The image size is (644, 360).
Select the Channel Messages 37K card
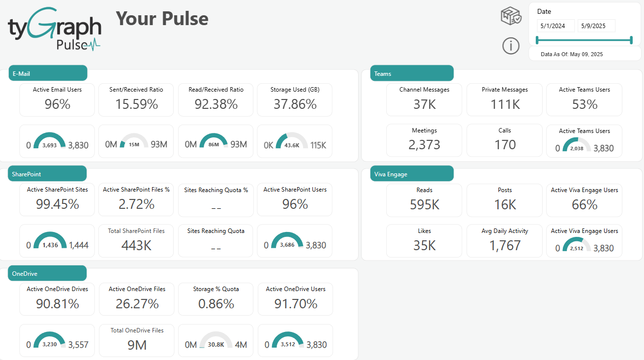424,99
